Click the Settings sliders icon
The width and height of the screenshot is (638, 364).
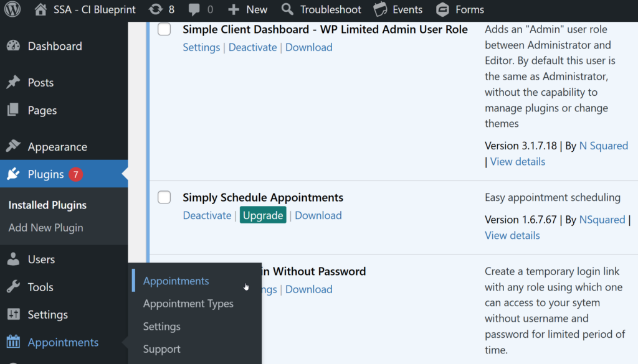(13, 314)
